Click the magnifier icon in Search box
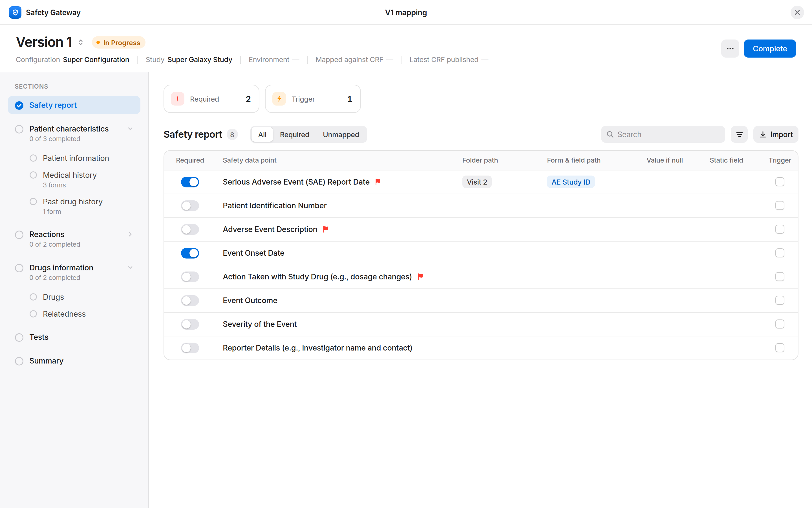 coord(610,134)
